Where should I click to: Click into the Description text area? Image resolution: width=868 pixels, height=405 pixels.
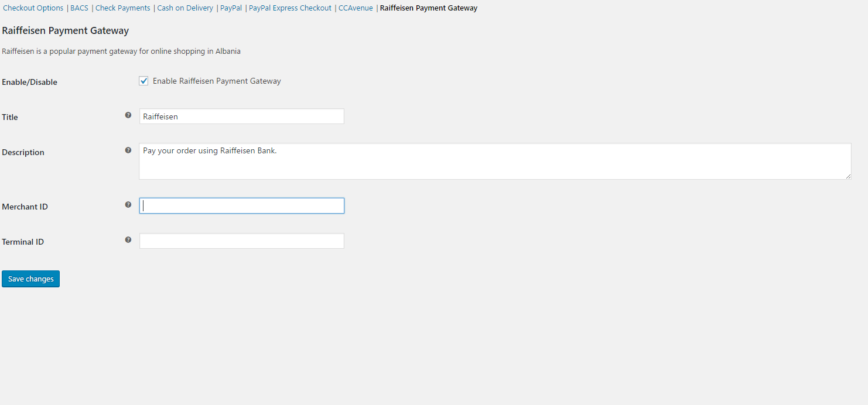[495, 161]
